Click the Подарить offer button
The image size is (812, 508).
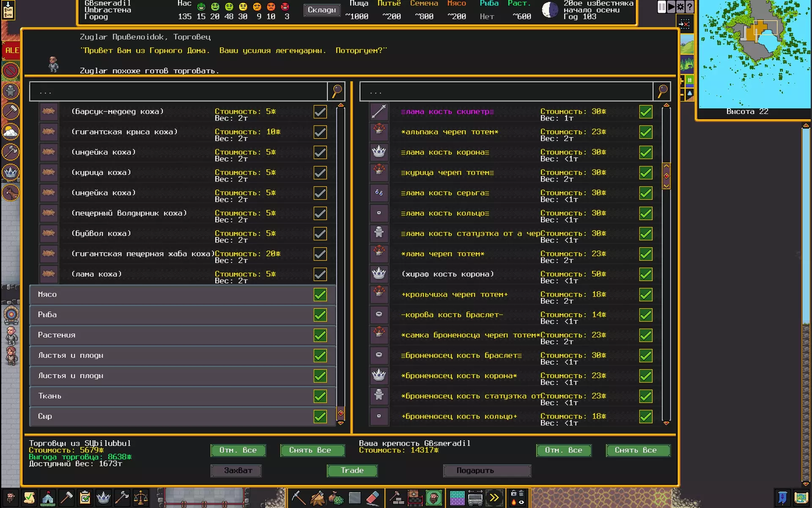[487, 471]
